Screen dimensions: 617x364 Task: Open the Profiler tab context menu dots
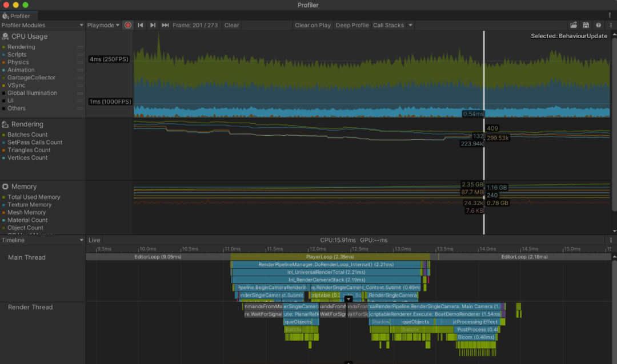tap(610, 15)
